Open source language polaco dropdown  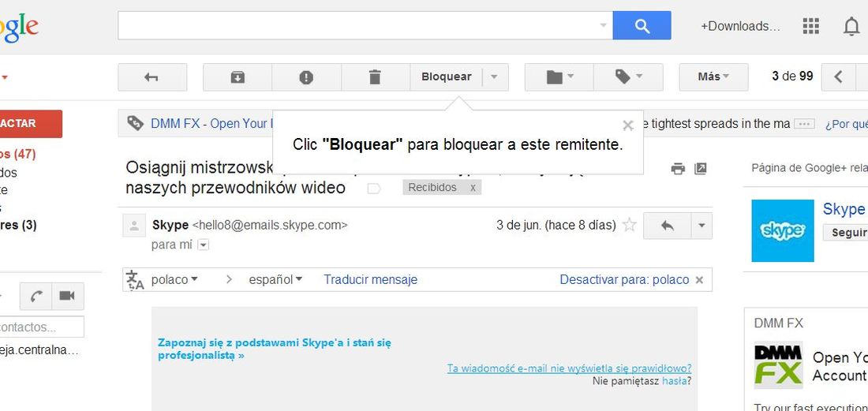174,279
